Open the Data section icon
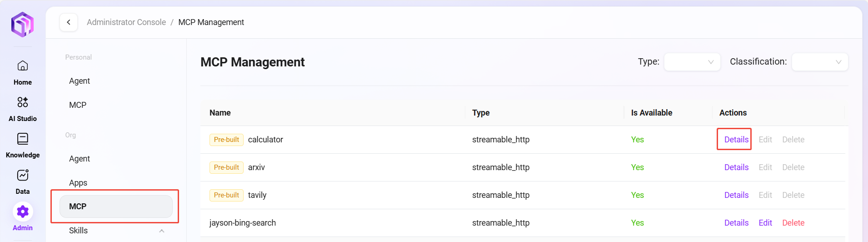 (x=23, y=175)
